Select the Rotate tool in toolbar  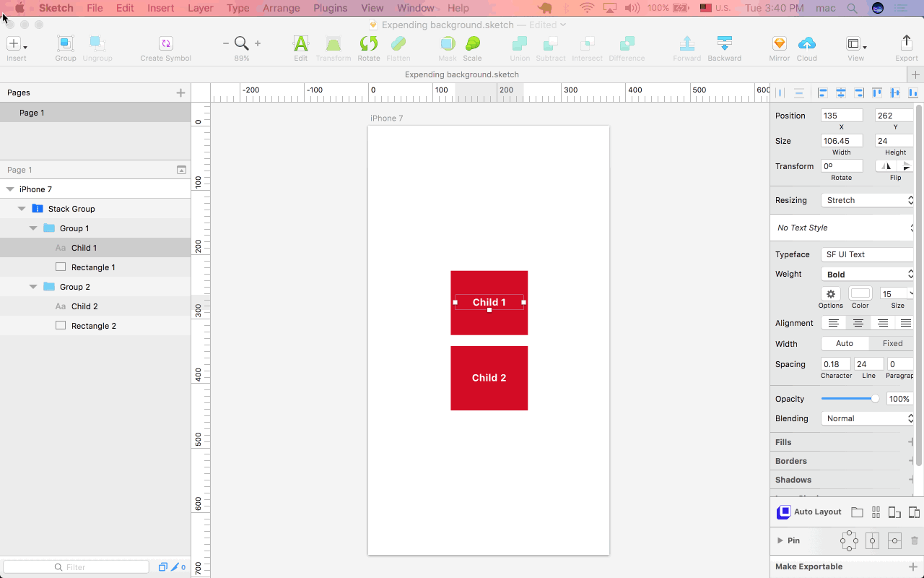pos(369,43)
